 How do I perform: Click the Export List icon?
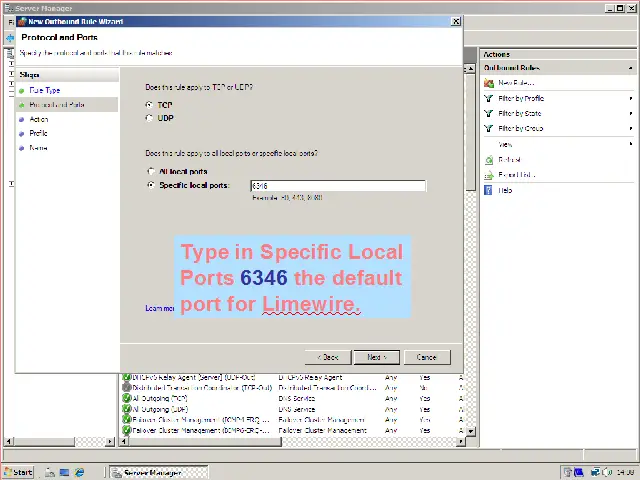489,175
